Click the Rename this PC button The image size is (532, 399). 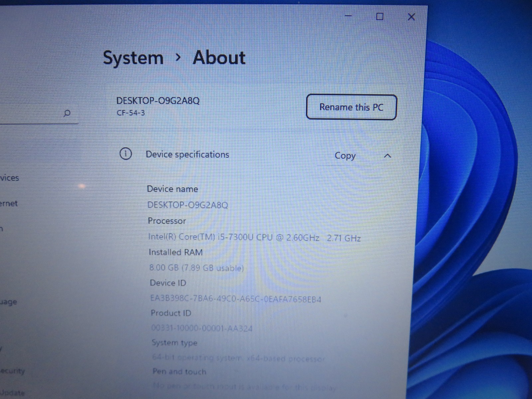click(x=351, y=107)
